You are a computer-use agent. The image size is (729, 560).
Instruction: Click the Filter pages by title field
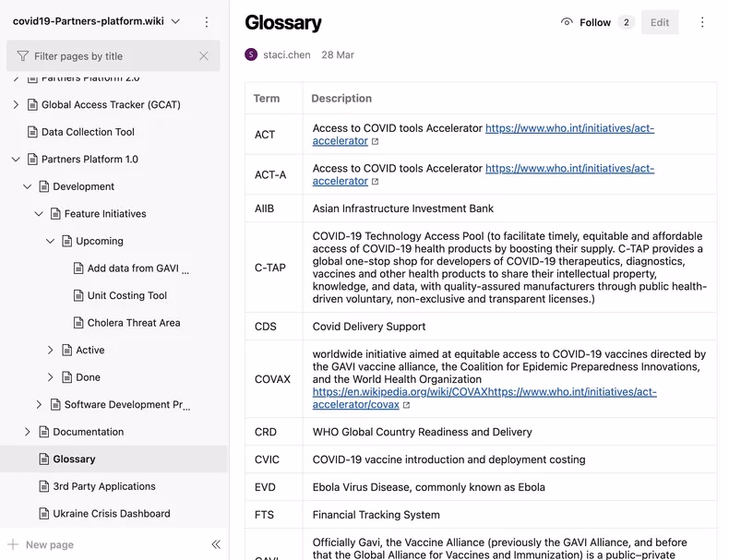113,55
